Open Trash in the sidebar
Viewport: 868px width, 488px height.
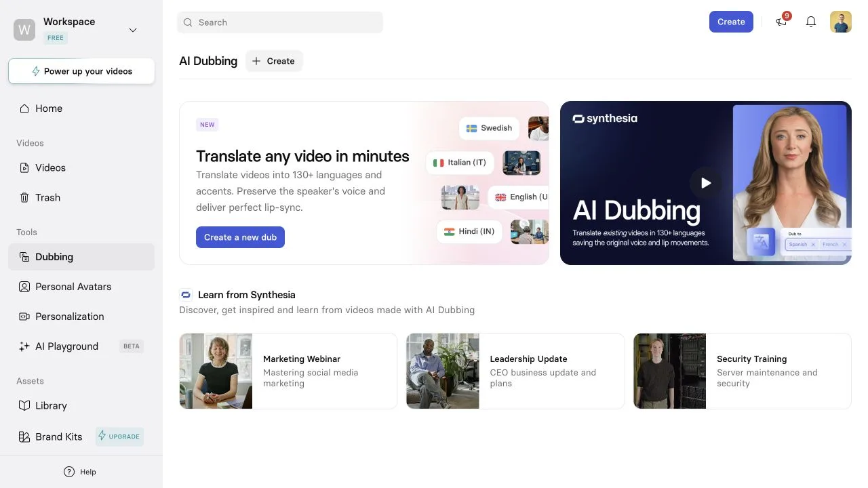81,197
